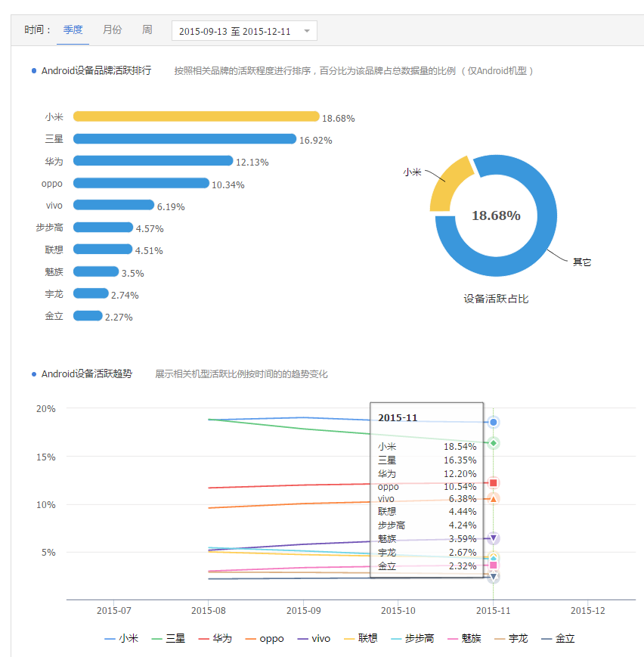644x657 pixels.
Task: Click the 设备活跃占比 caption
Action: [496, 299]
